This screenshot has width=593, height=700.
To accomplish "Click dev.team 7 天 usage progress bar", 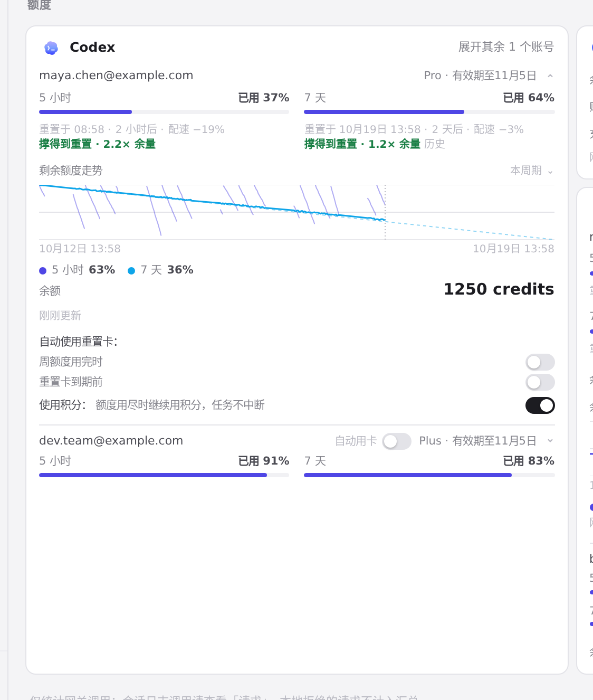I will (429, 475).
